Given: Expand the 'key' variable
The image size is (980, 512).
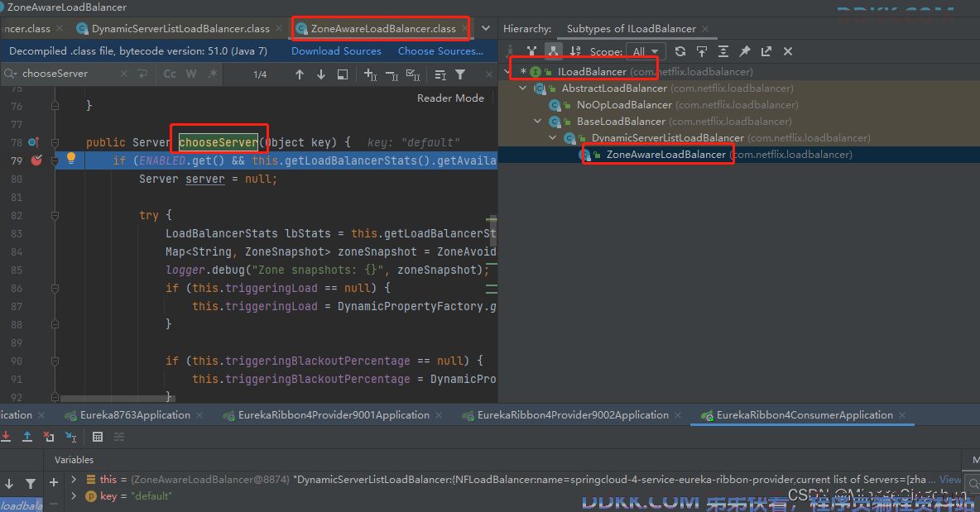Looking at the screenshot, I should tap(74, 495).
